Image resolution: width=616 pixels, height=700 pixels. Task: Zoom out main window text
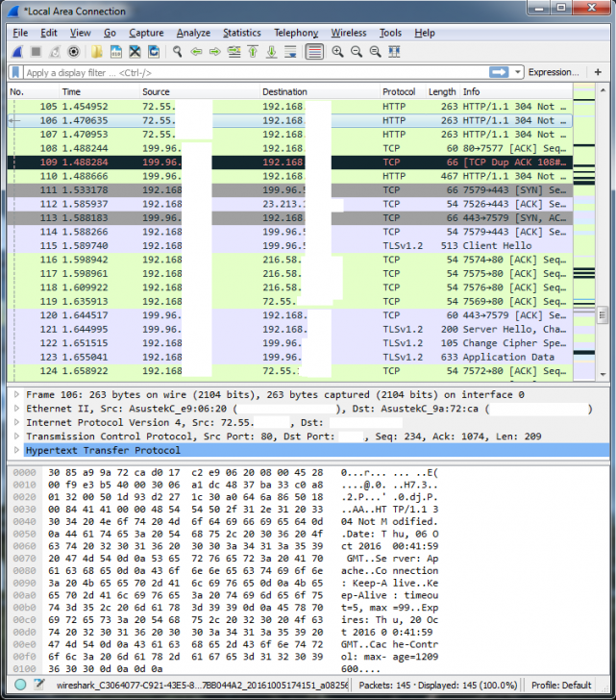[x=357, y=52]
